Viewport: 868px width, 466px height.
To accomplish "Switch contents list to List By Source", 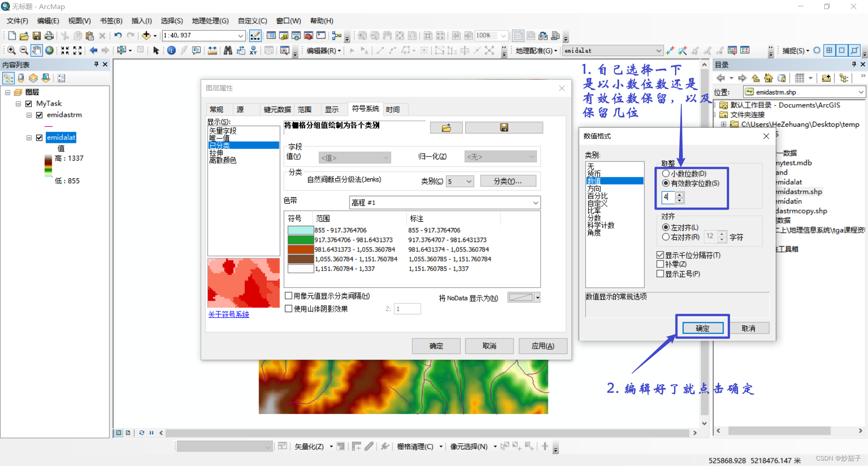I will click(21, 78).
